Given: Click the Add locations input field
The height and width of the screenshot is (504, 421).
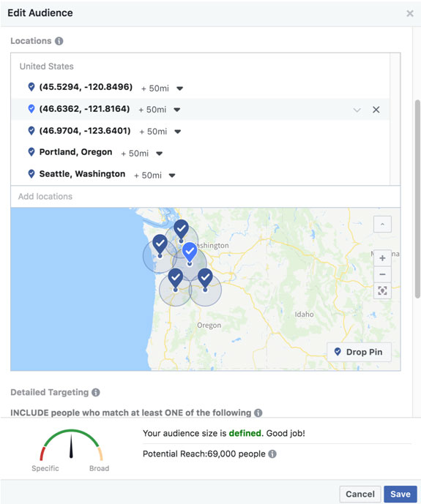Looking at the screenshot, I should click(206, 196).
